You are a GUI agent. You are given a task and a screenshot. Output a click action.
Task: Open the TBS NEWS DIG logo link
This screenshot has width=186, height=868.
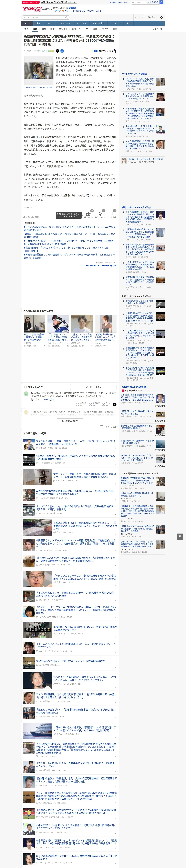coord(104,51)
